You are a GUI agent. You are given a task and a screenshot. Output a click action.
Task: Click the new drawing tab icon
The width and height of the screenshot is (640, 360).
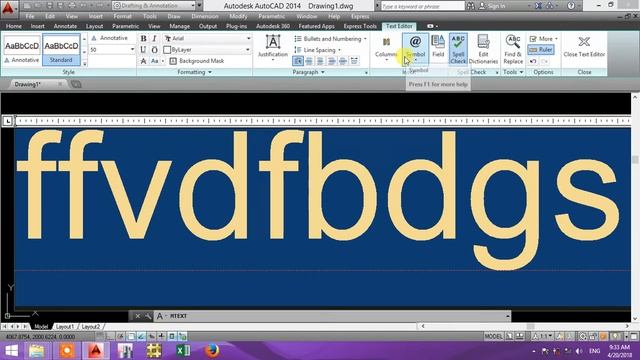click(76, 84)
